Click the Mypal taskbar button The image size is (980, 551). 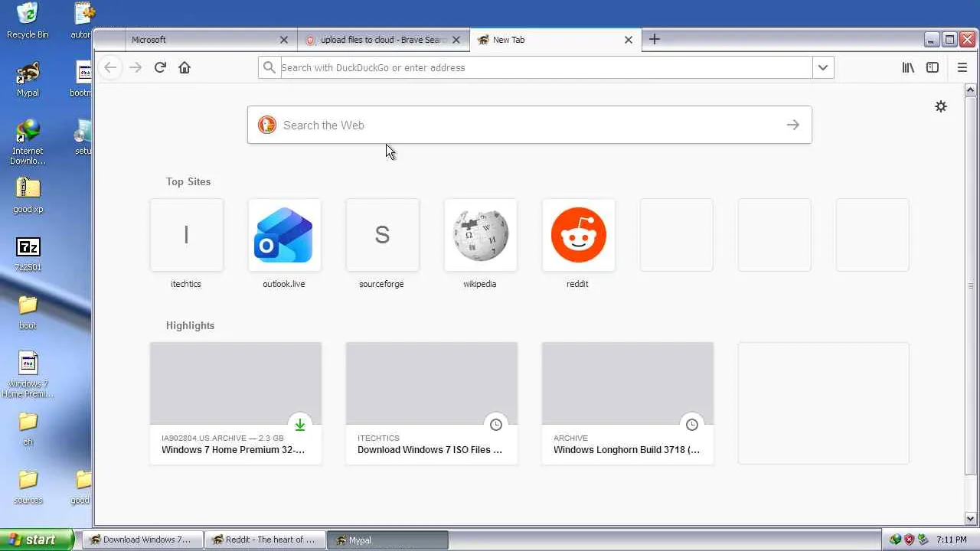388,540
